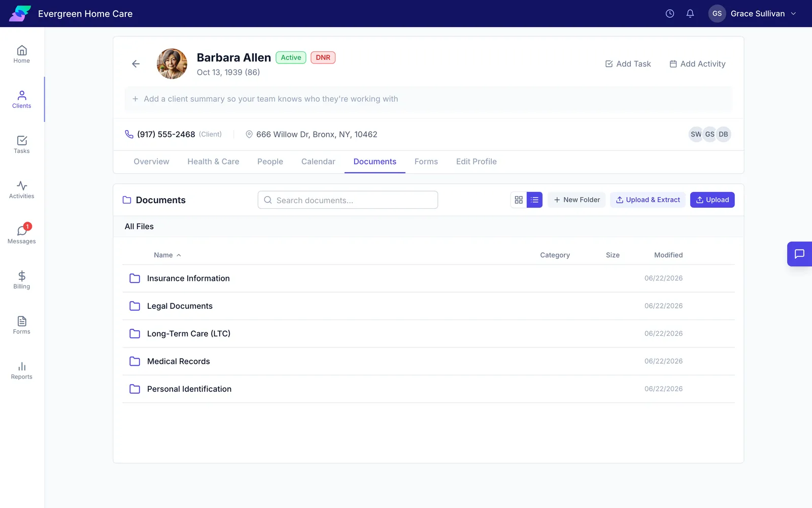Sort by the Name column header
The image size is (812, 508).
(x=167, y=255)
